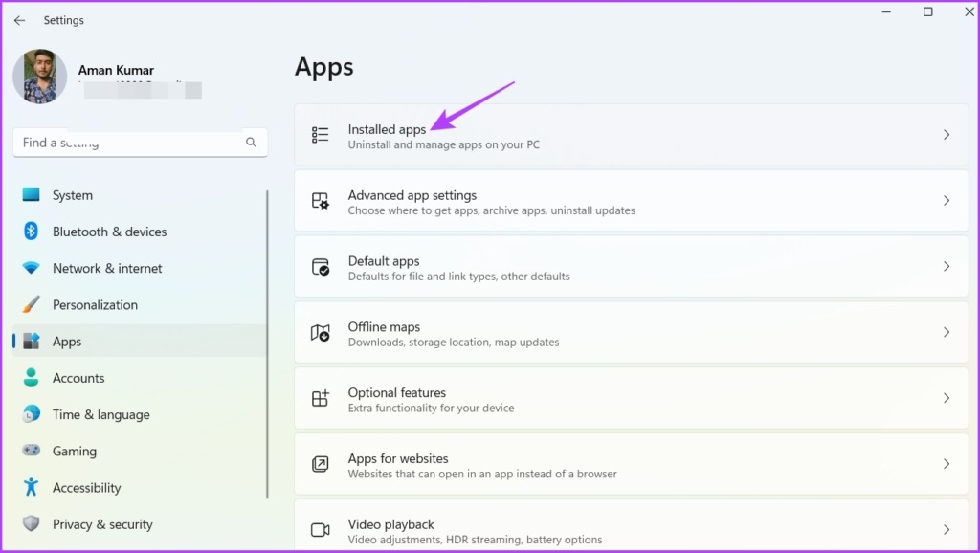This screenshot has width=980, height=553.
Task: Click the Video playback icon
Action: [x=319, y=529]
